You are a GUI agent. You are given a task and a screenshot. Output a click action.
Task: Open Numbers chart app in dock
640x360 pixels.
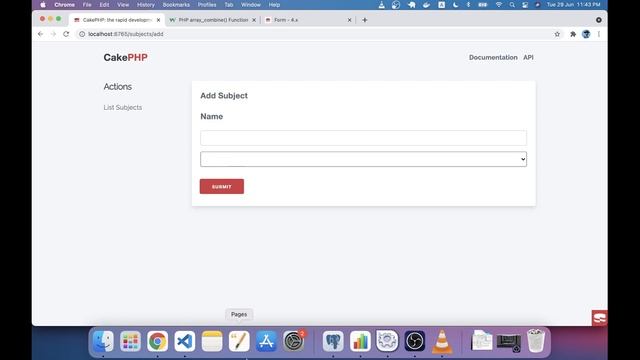(x=360, y=341)
